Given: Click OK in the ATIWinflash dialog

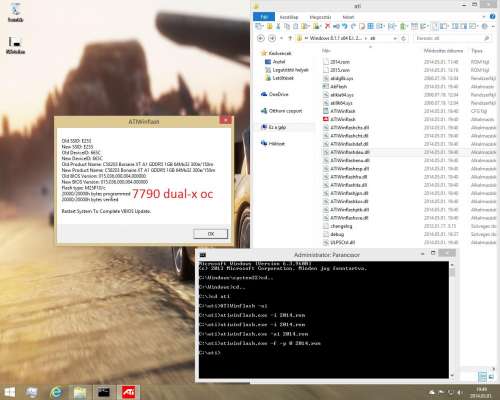Looking at the screenshot, I should tap(210, 234).
